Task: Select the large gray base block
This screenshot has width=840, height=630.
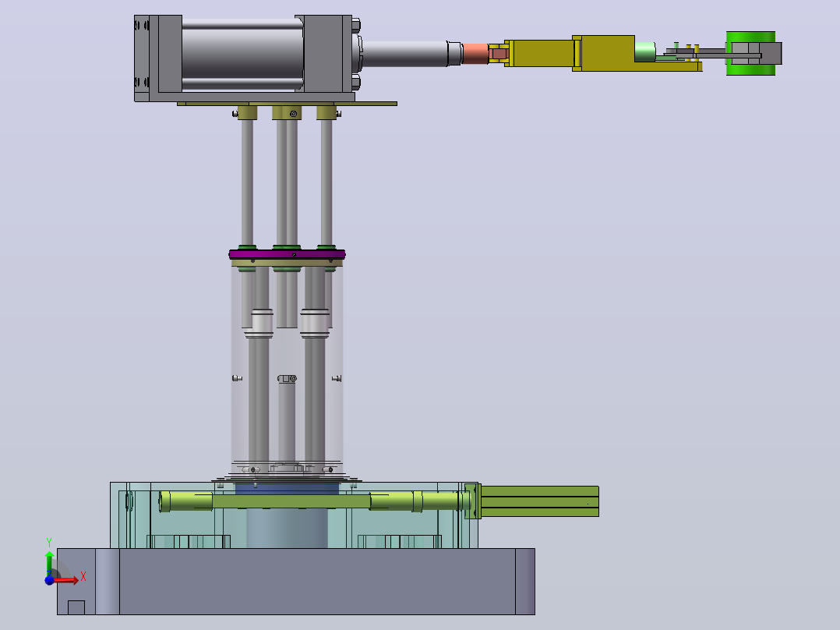Action: (x=296, y=581)
